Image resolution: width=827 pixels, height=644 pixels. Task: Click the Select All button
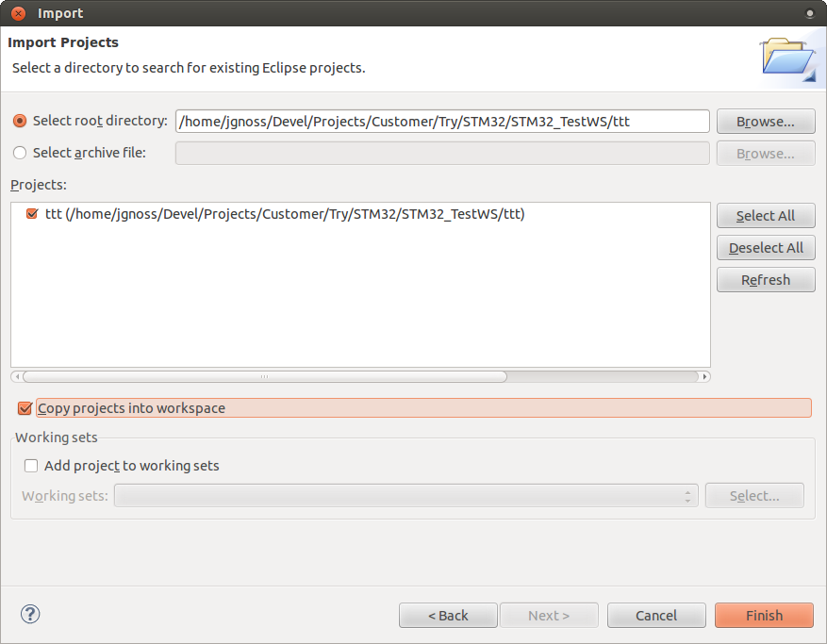(766, 216)
